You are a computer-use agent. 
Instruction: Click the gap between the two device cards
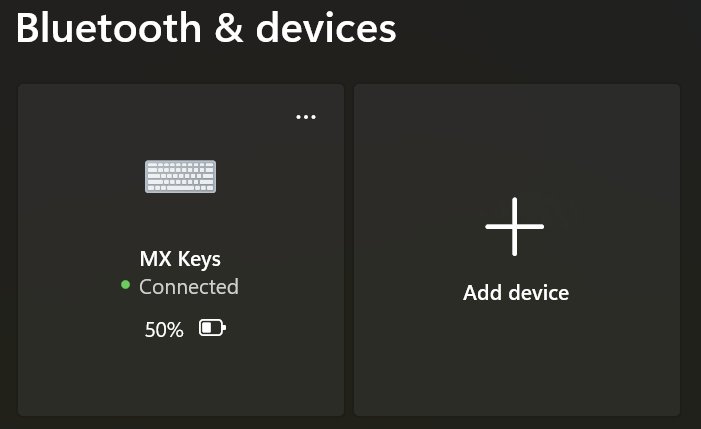[349, 249]
